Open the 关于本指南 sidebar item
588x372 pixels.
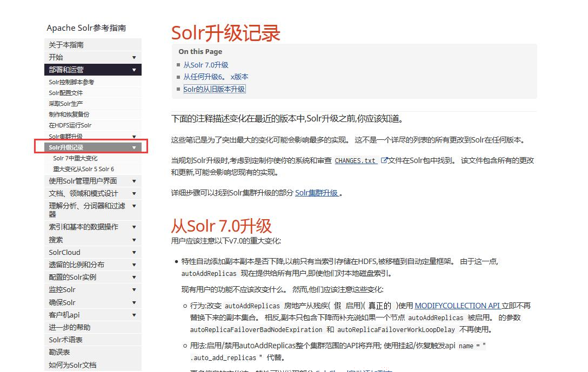92,45
